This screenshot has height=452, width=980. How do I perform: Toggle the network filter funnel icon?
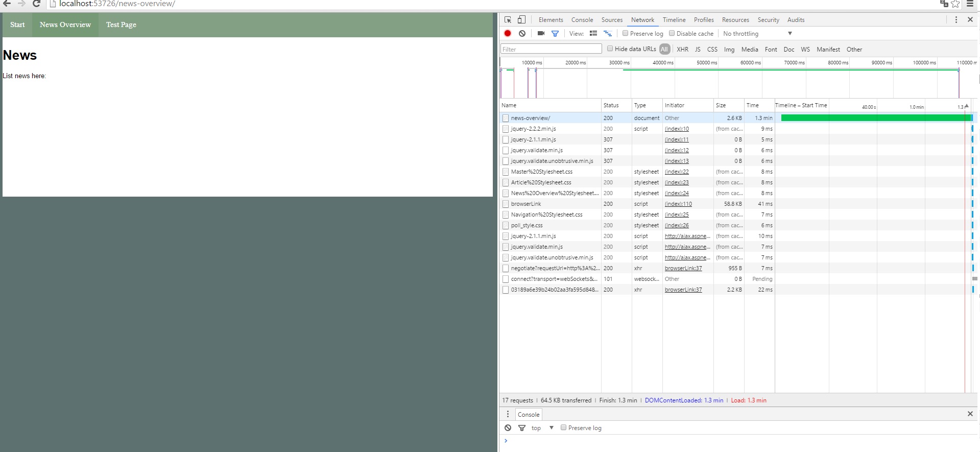click(x=555, y=34)
